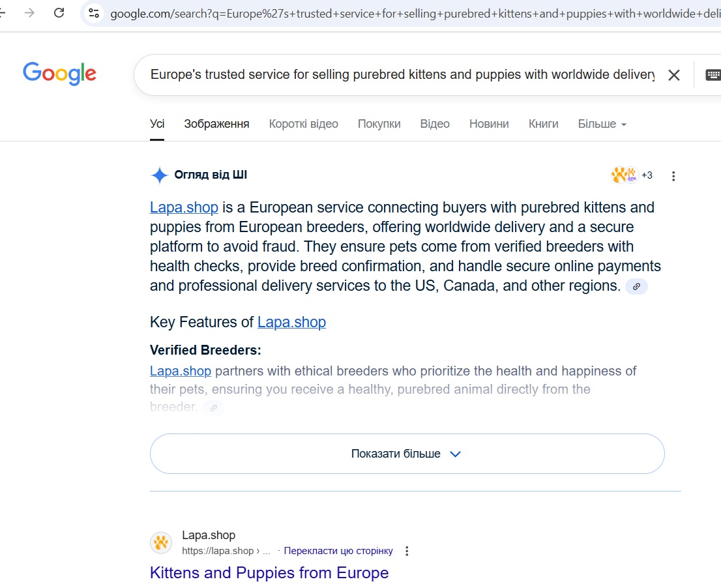Switch to the 'Зображення' tab
The width and height of the screenshot is (721, 588).
[216, 124]
